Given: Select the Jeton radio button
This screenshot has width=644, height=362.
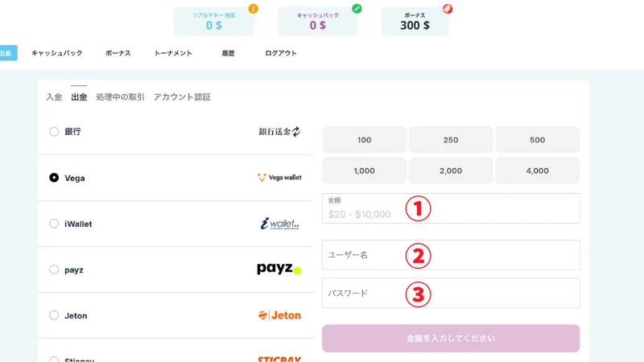Looking at the screenshot, I should 54,315.
